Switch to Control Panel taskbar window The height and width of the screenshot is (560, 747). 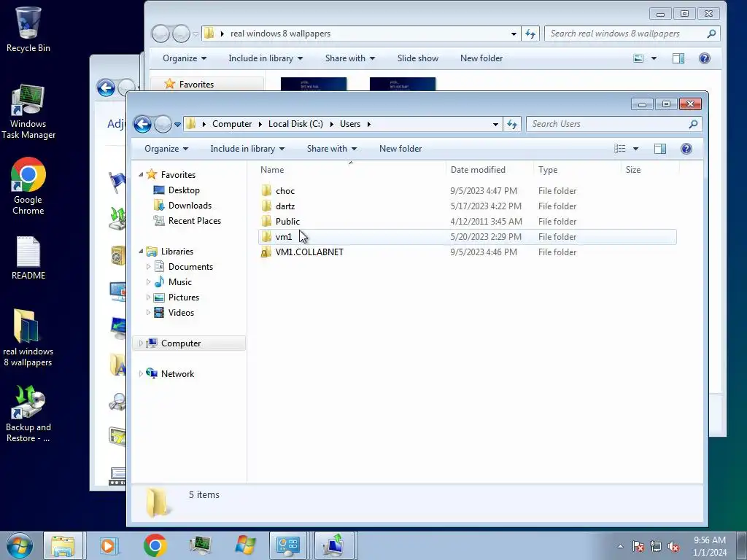click(x=288, y=545)
